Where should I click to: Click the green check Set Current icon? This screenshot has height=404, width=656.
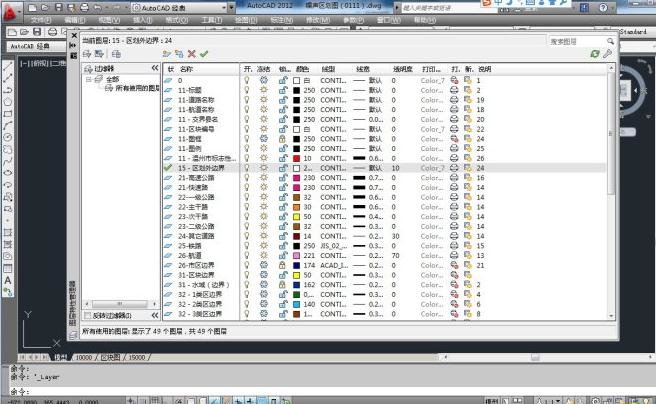point(204,54)
